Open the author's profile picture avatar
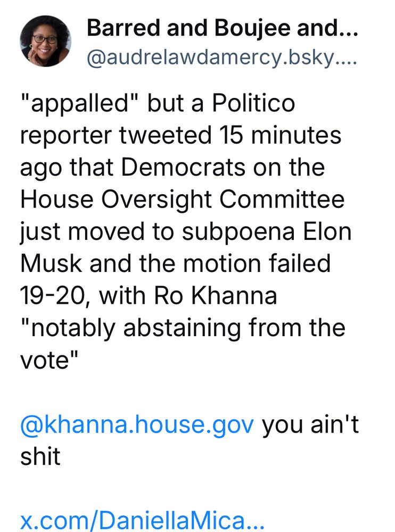Viewport: 395px width, 532px height. point(45,41)
